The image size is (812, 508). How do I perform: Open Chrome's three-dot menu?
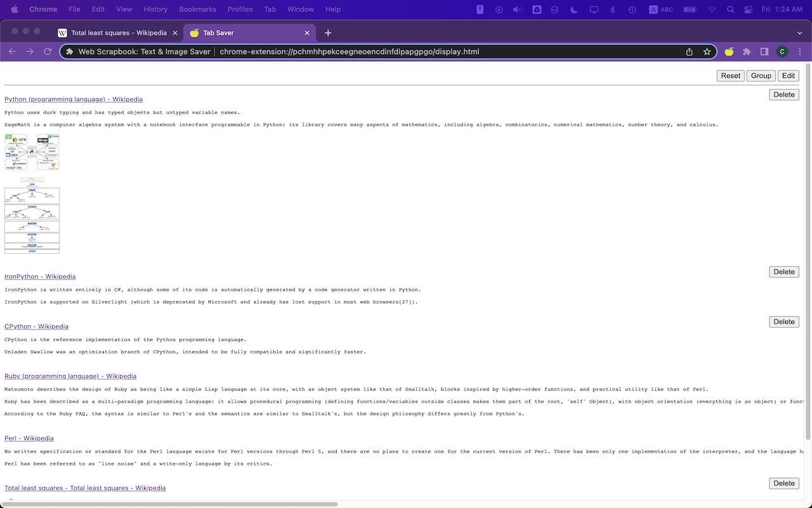coord(799,51)
